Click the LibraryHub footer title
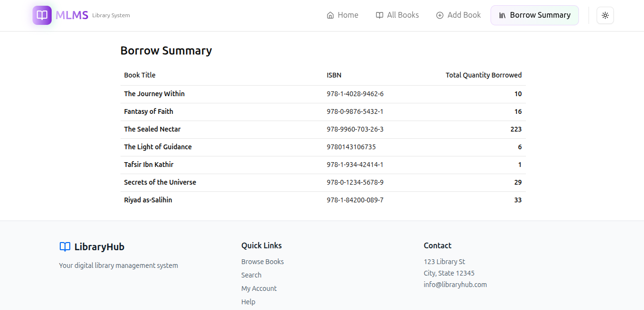The image size is (644, 310). click(x=99, y=247)
